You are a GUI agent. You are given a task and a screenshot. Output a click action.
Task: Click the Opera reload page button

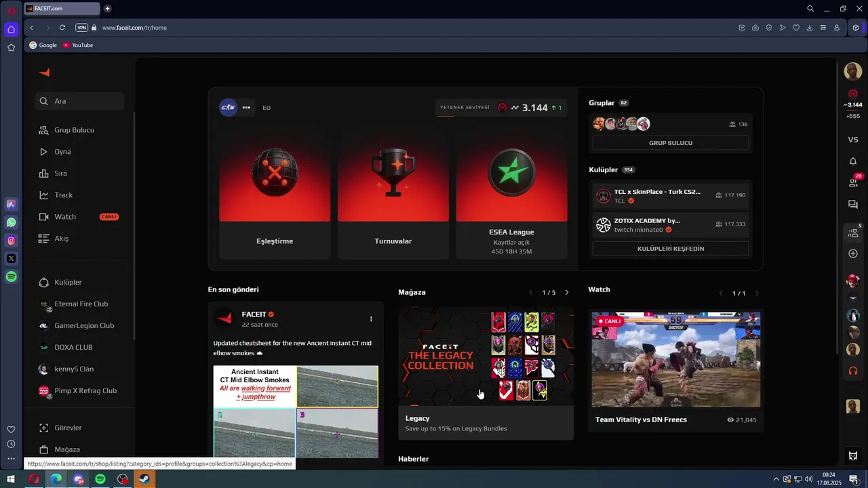click(62, 28)
